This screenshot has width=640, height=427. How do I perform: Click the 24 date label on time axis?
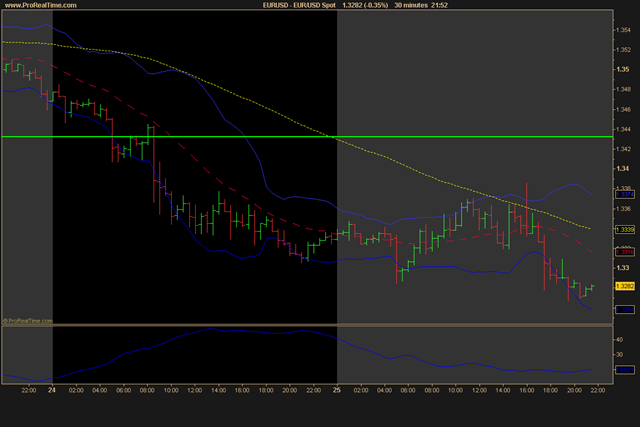(x=51, y=390)
